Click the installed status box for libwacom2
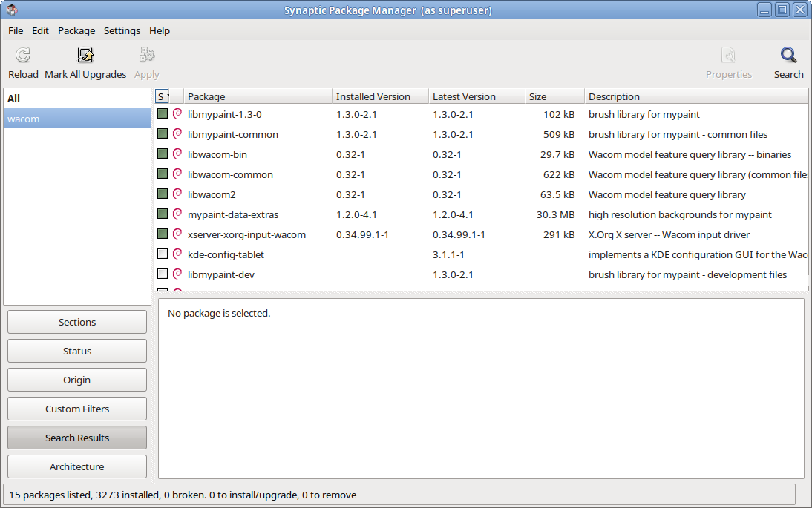The height and width of the screenshot is (508, 812). [163, 194]
